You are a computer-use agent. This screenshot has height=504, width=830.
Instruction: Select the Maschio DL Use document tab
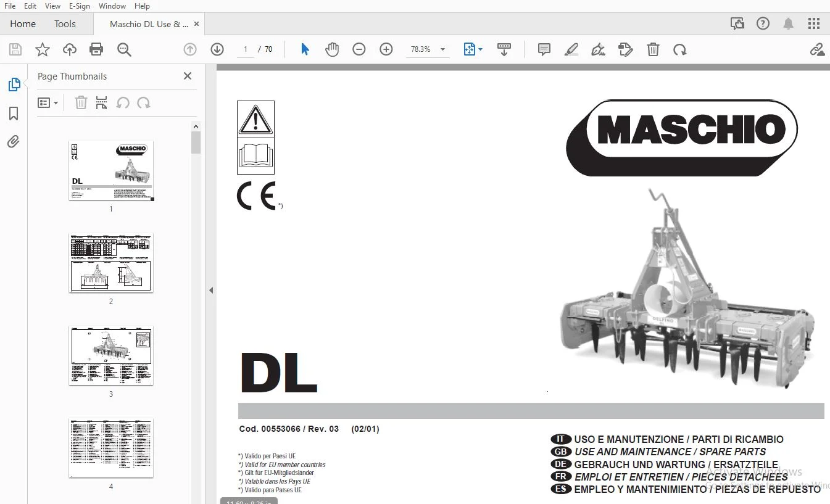click(x=149, y=24)
